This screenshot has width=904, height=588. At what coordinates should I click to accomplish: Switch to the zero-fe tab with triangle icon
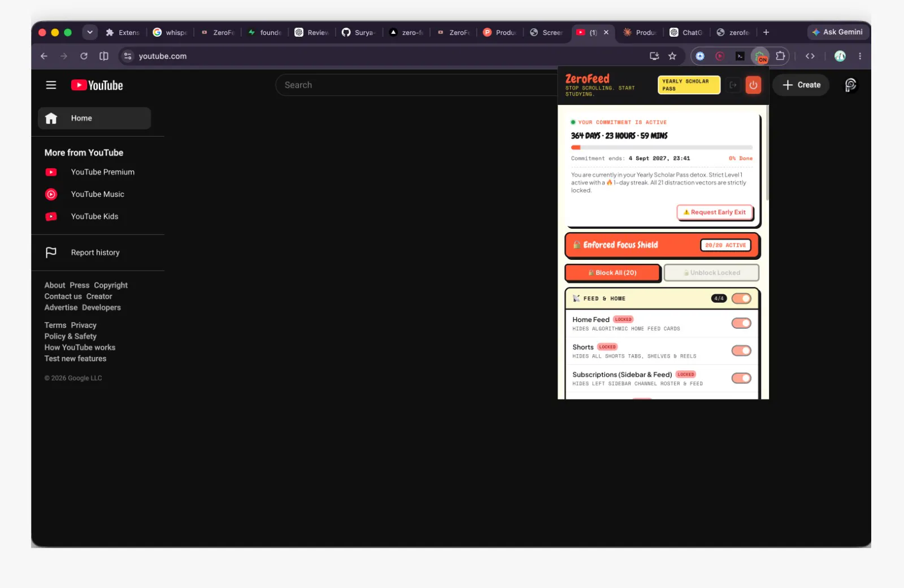point(406,32)
